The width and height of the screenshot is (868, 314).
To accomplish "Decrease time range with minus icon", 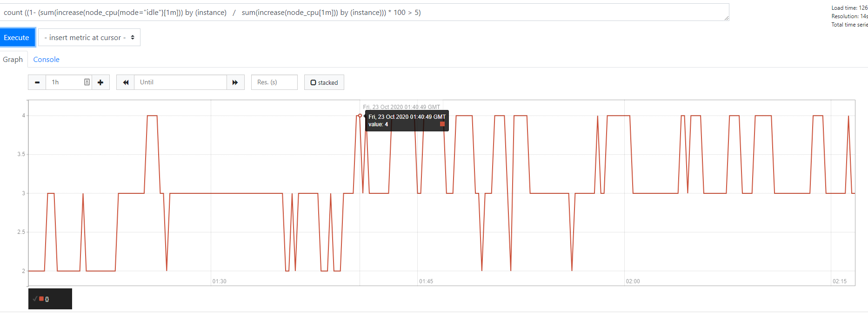I will pos(37,82).
